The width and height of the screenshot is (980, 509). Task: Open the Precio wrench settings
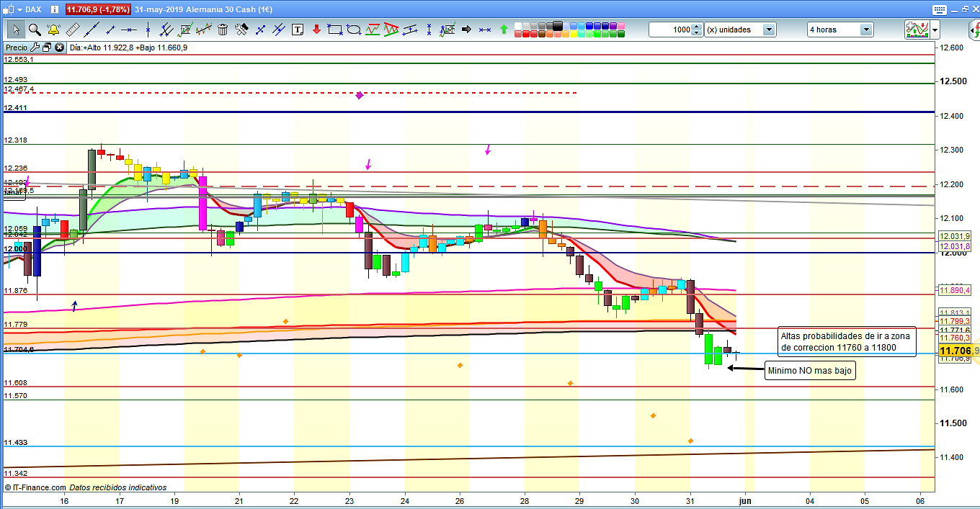(x=34, y=48)
